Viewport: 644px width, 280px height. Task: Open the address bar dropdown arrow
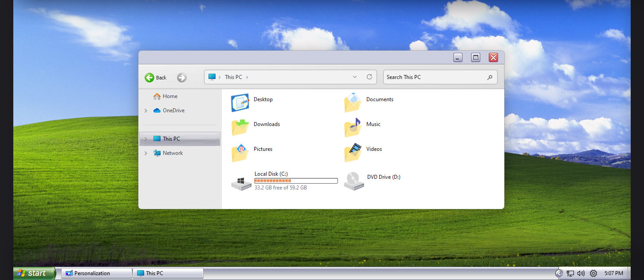[354, 77]
